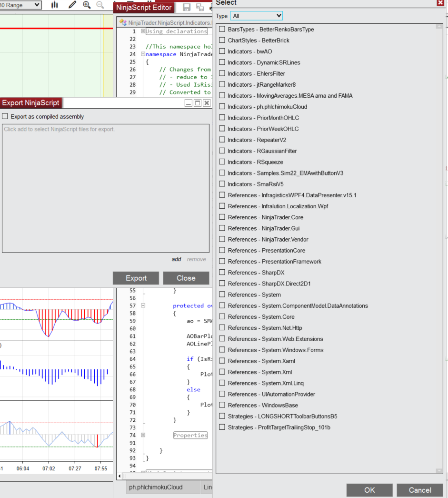Click the NinjaScript Editor title label
This screenshot has width=448, height=498.
coord(144,7)
